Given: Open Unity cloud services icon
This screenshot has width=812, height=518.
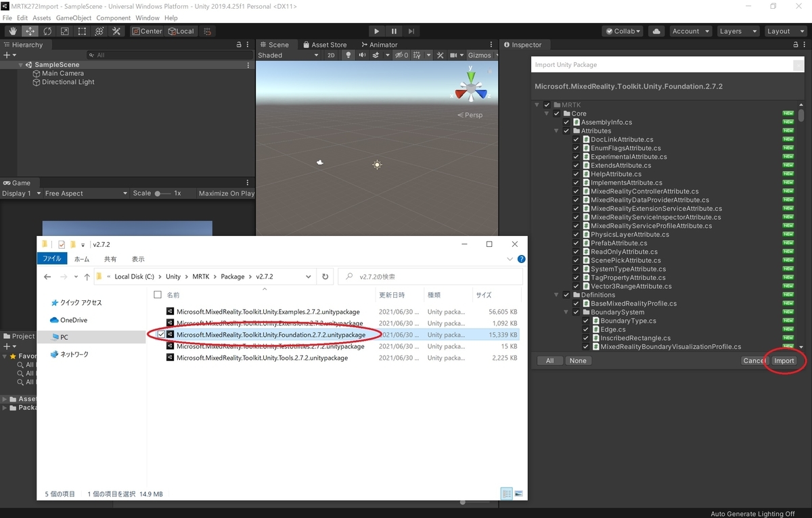Looking at the screenshot, I should pyautogui.click(x=656, y=31).
